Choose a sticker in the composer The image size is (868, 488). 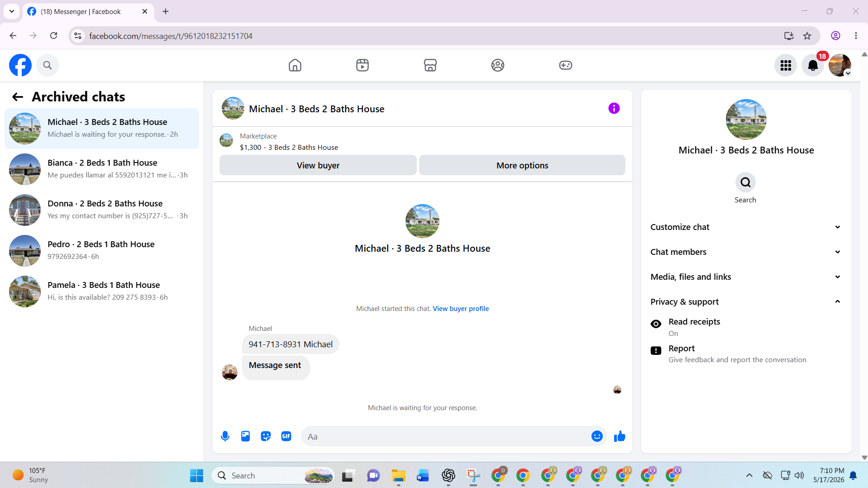point(266,436)
